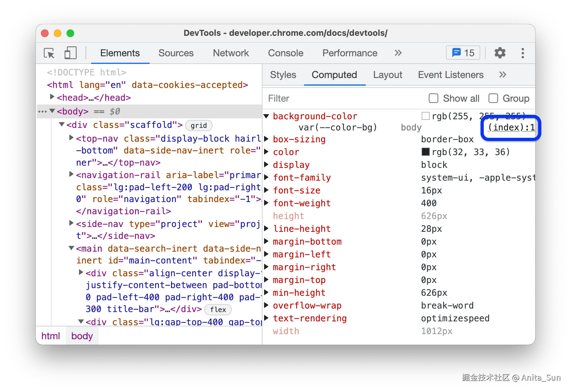Open the 15 issues counter

(463, 53)
